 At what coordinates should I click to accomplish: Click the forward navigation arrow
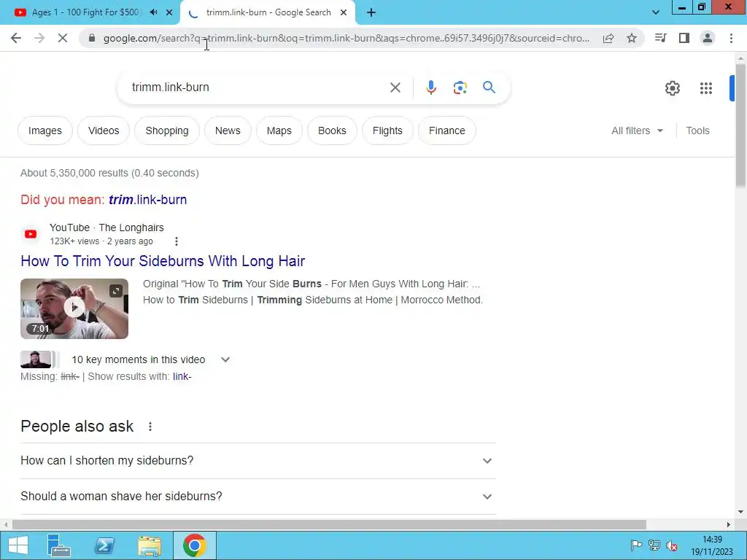[x=39, y=38]
